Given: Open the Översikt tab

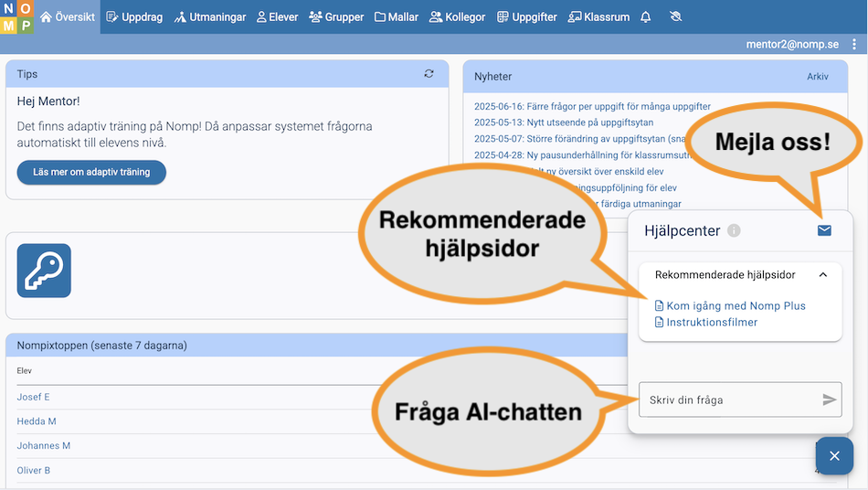Looking at the screenshot, I should point(68,17).
